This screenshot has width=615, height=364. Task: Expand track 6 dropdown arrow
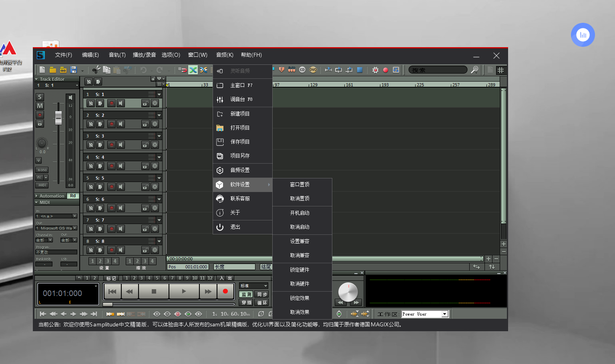pos(159,199)
